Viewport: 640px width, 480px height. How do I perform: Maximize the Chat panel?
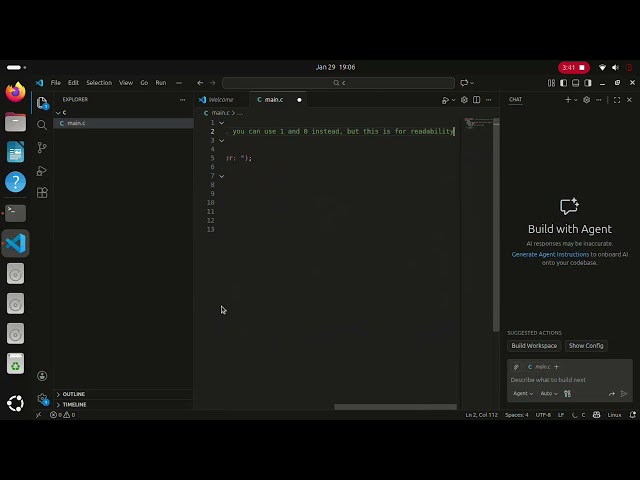(x=617, y=100)
